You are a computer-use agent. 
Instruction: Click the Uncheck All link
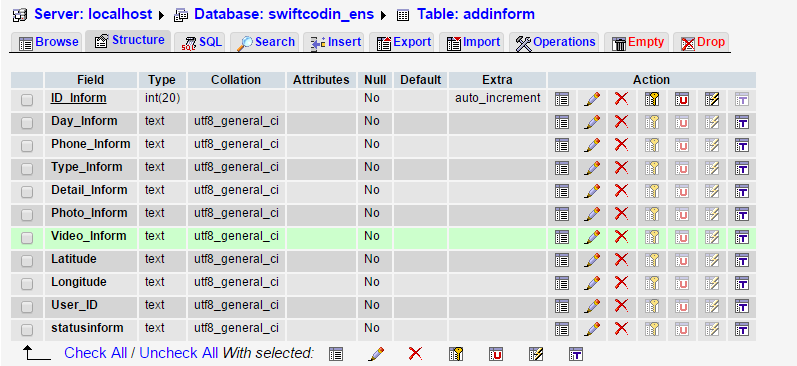click(178, 353)
